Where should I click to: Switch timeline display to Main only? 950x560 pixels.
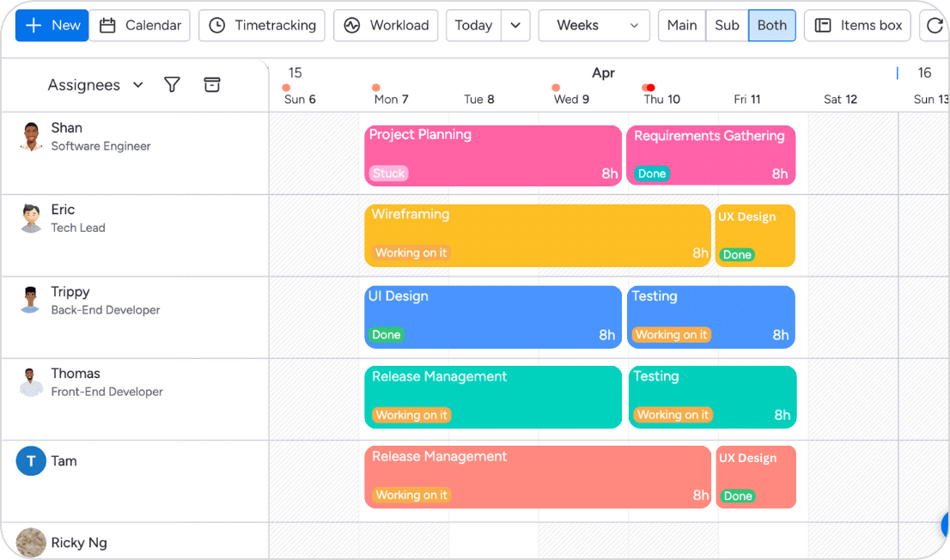pos(681,25)
